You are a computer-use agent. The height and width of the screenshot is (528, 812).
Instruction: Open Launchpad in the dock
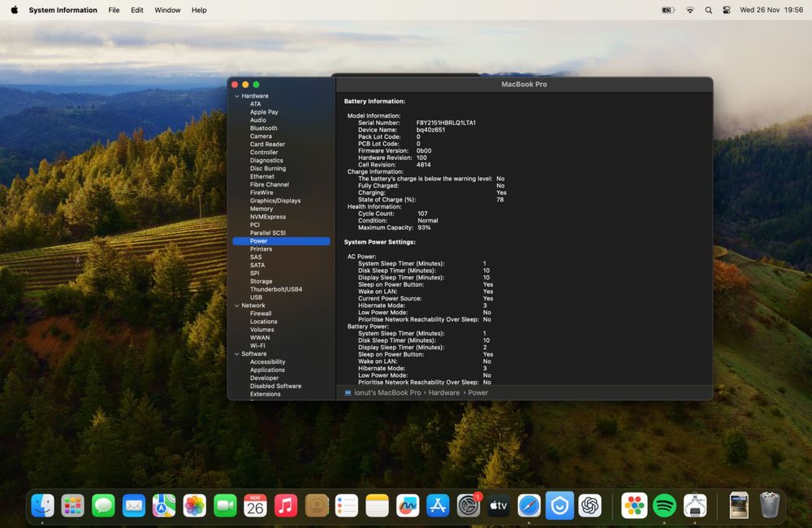tap(73, 505)
